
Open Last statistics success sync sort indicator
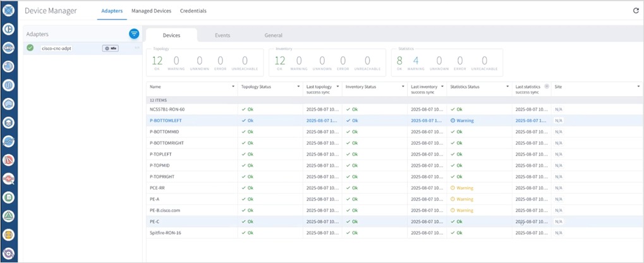(x=547, y=86)
